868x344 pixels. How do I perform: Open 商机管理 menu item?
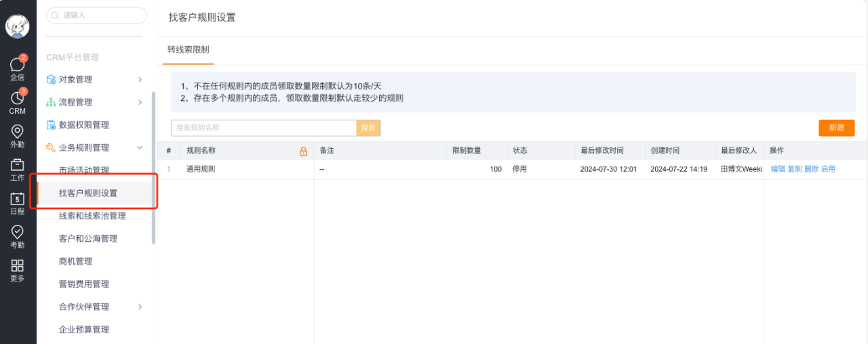(75, 261)
